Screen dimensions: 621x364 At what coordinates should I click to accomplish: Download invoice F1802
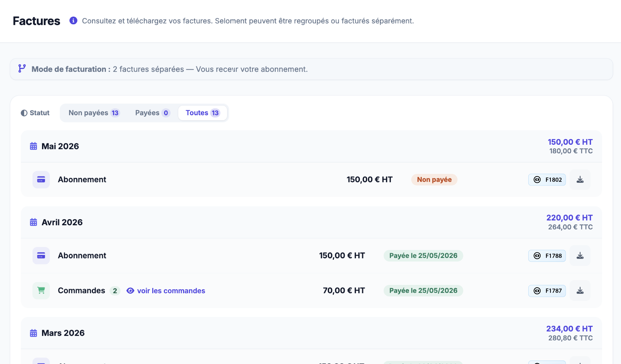(x=580, y=180)
